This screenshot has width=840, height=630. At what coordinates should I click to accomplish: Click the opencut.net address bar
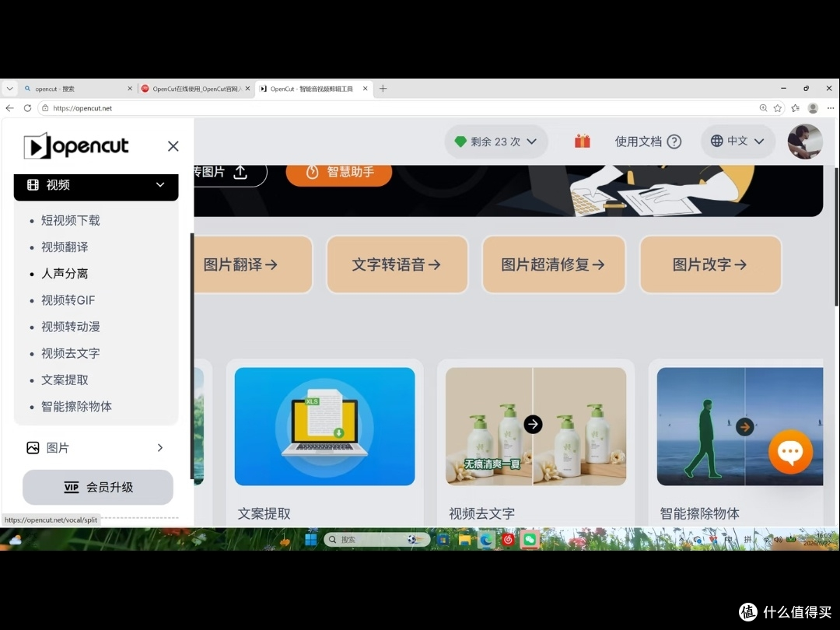point(397,108)
